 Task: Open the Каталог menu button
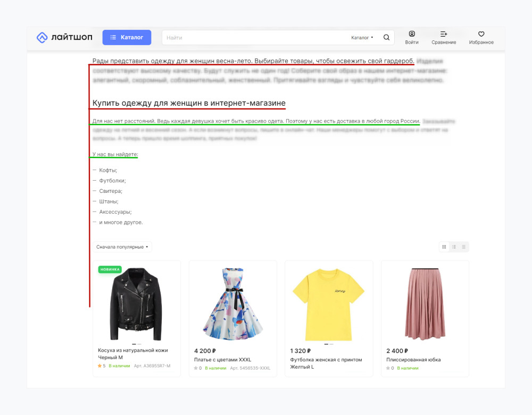click(x=127, y=37)
